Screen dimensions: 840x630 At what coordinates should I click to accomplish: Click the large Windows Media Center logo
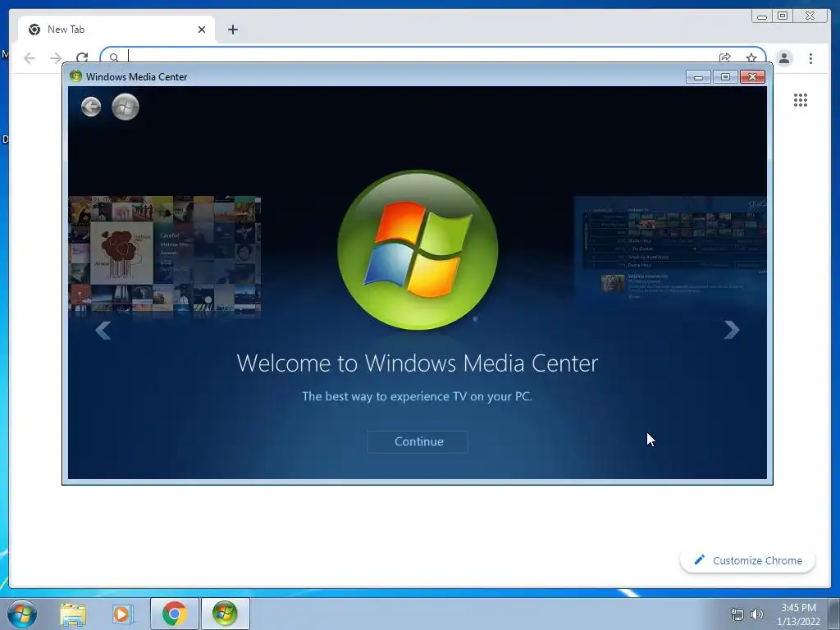418,250
